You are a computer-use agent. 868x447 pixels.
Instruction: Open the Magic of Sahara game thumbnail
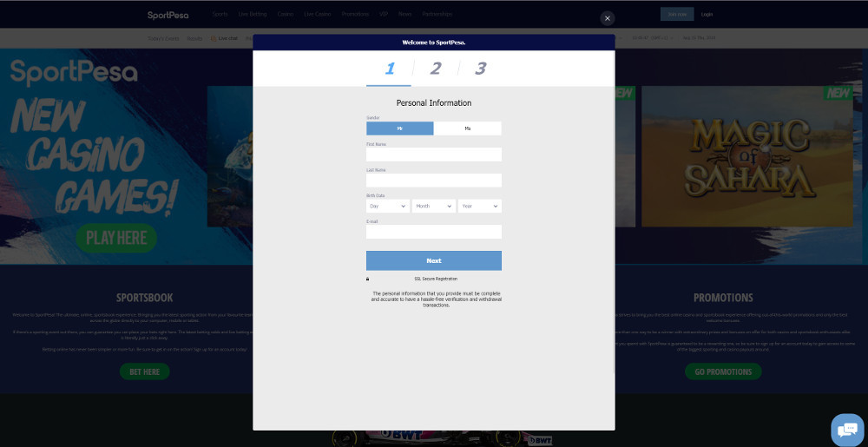747,156
